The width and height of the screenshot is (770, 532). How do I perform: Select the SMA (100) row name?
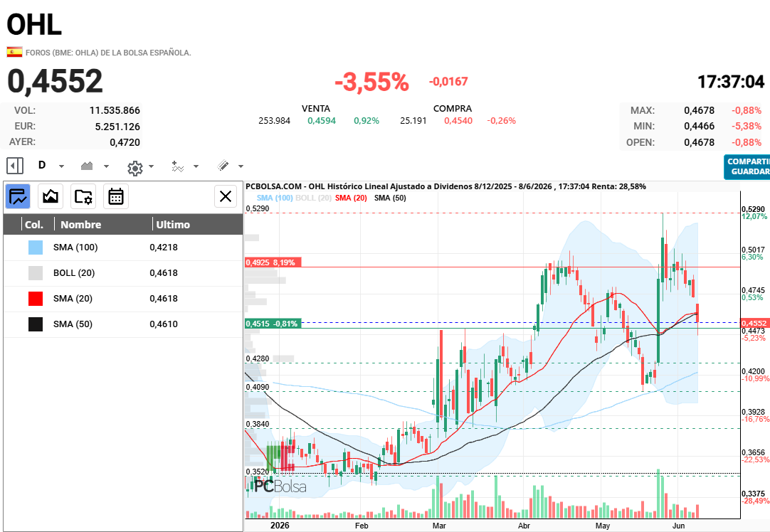[75, 248]
